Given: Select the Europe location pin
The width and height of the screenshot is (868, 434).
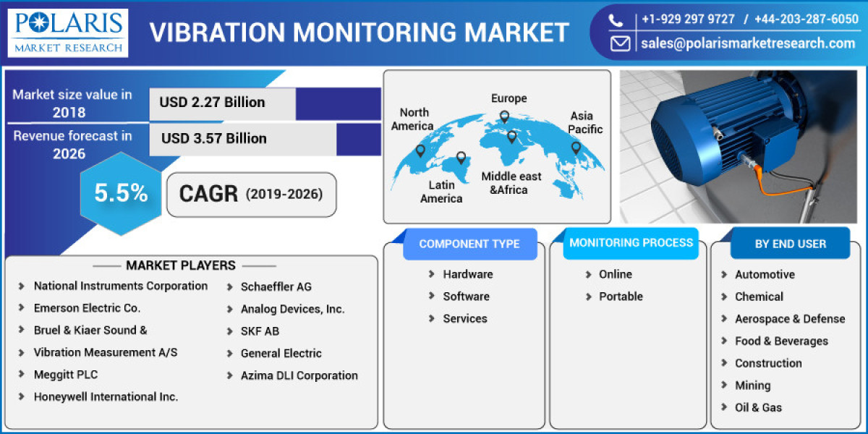Looking at the screenshot, I should point(504,116).
